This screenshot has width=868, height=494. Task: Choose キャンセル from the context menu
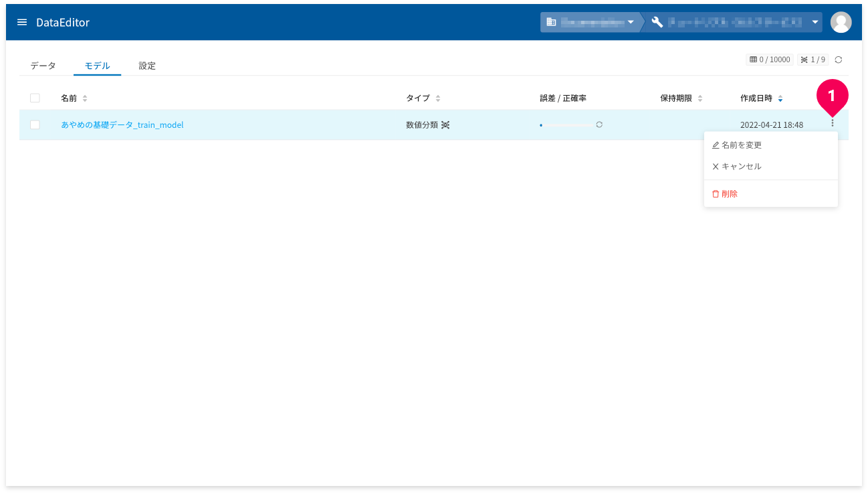pyautogui.click(x=770, y=166)
